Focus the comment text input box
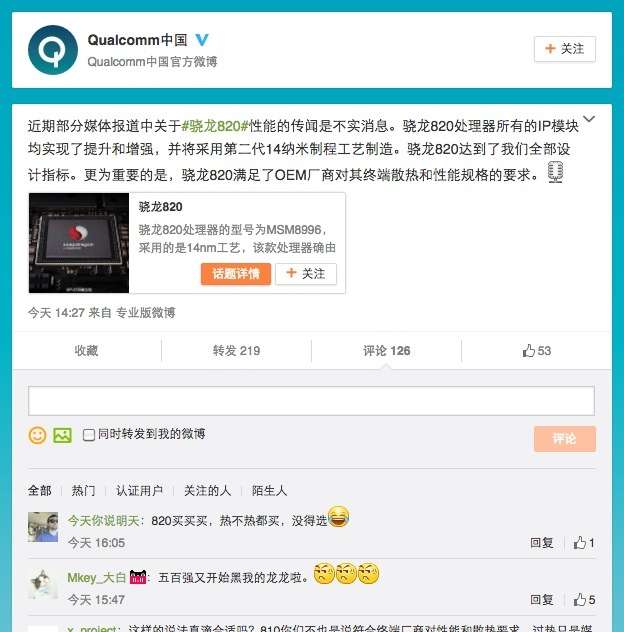The height and width of the screenshot is (632, 624). click(x=311, y=401)
